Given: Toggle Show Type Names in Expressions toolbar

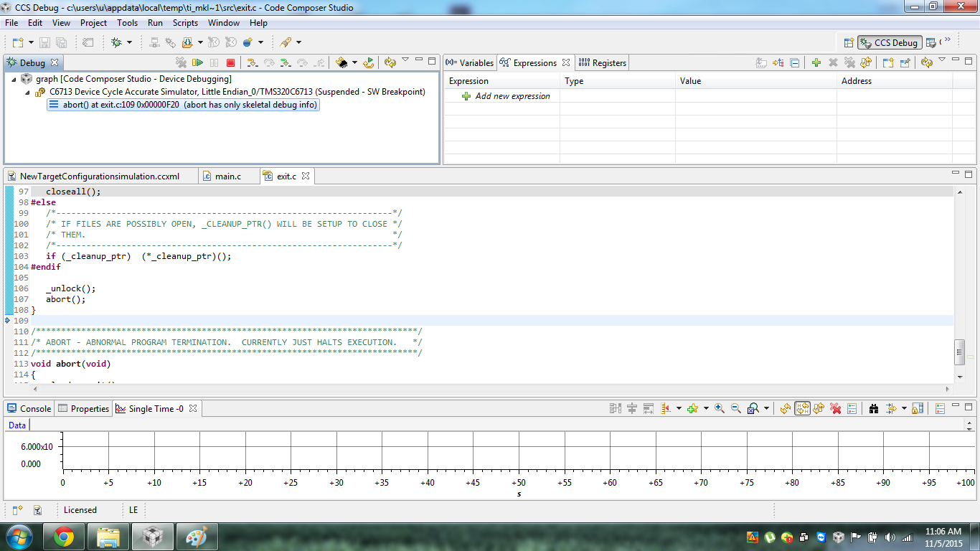Looking at the screenshot, I should point(762,62).
